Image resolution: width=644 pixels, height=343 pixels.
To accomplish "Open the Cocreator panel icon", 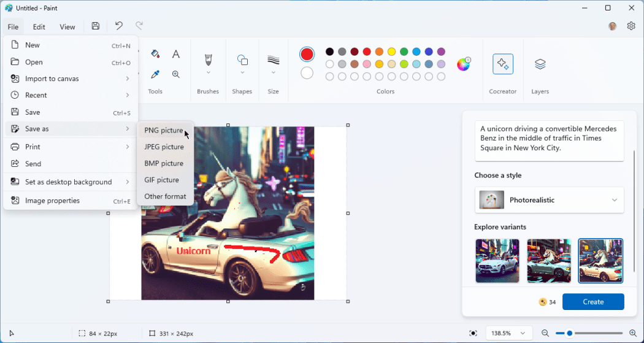I will tap(503, 64).
